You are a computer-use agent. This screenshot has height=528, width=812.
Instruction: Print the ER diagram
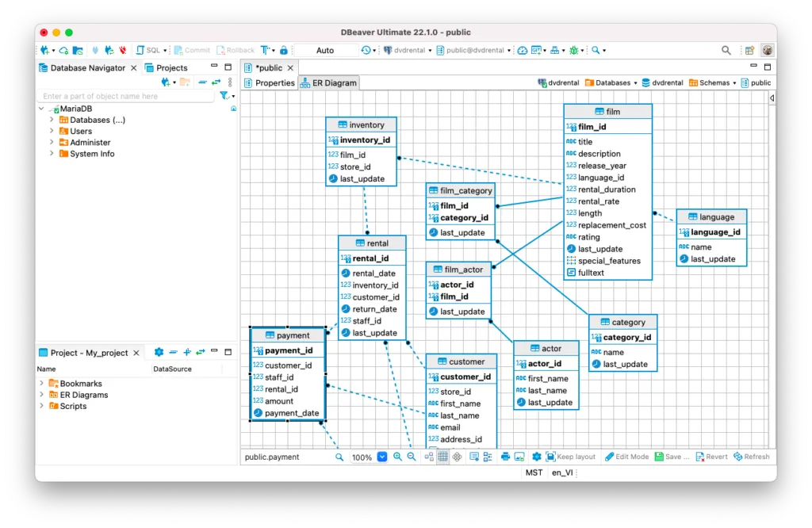pos(506,457)
